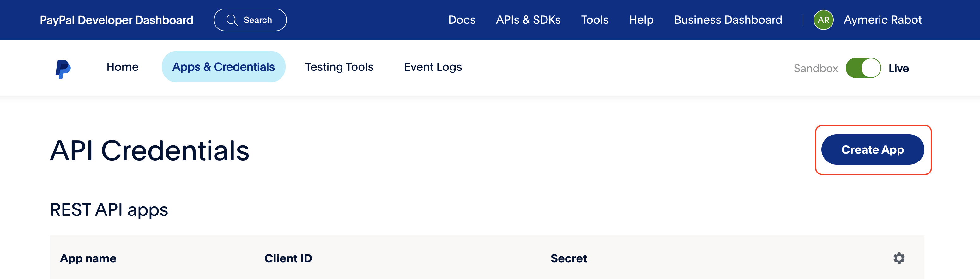The height and width of the screenshot is (279, 980).
Task: Click the Client ID column header
Action: tap(288, 258)
